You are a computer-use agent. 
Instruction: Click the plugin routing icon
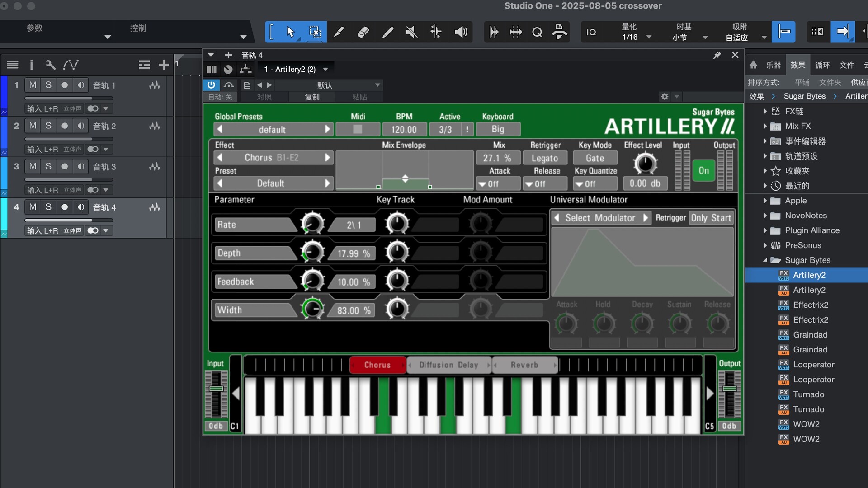[x=245, y=69]
